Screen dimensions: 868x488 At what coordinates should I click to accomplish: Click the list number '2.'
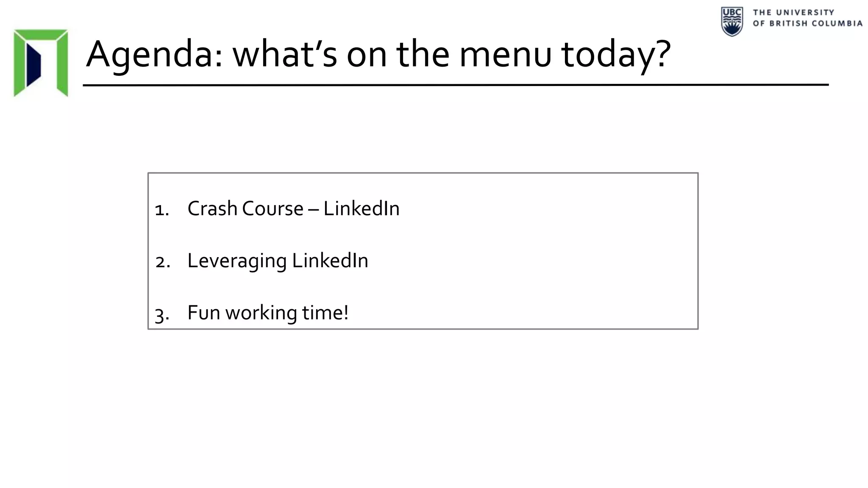click(163, 262)
